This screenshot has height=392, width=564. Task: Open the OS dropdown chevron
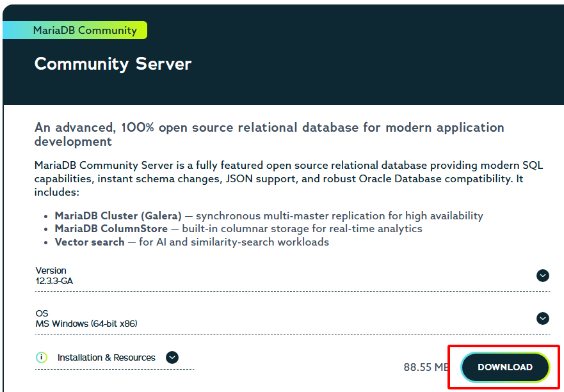click(x=542, y=318)
